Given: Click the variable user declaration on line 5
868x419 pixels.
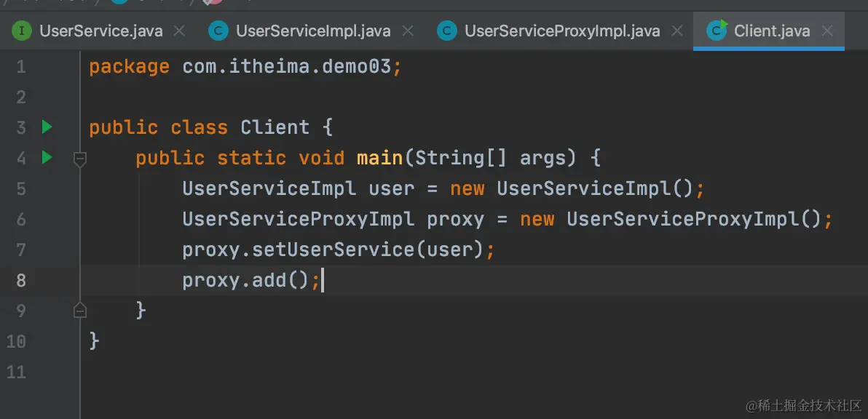Looking at the screenshot, I should click(x=391, y=189).
